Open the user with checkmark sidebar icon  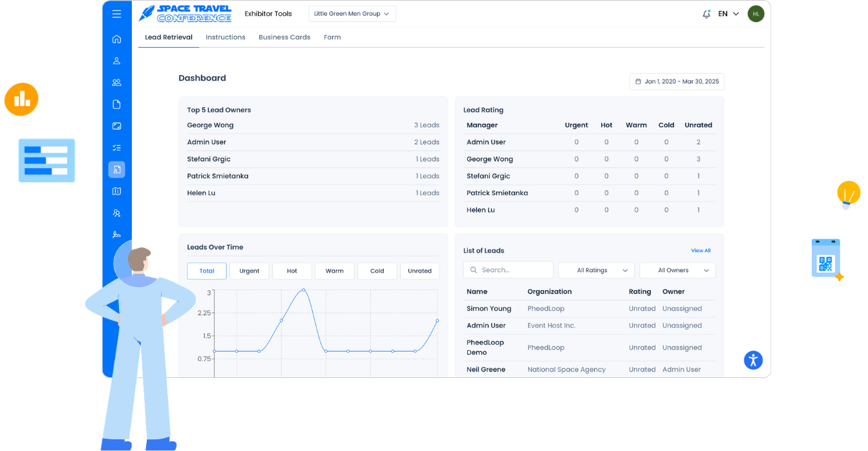(116, 213)
